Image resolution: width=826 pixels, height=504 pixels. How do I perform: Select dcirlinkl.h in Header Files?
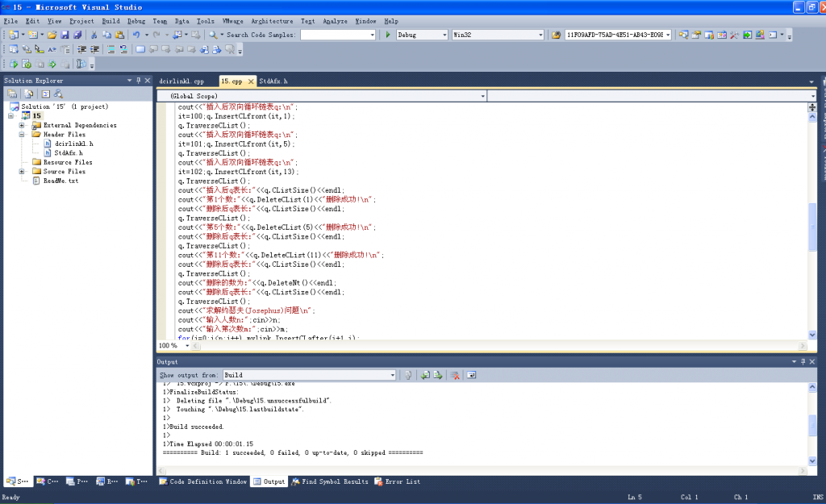(x=73, y=144)
